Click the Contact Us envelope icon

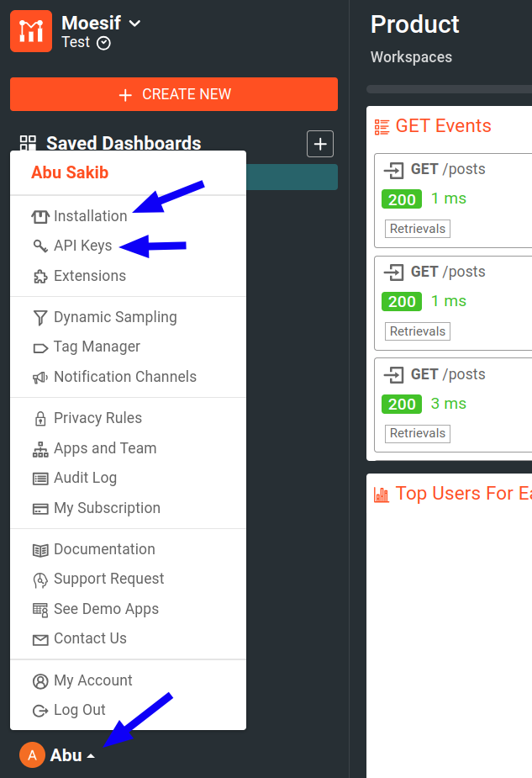[40, 640]
